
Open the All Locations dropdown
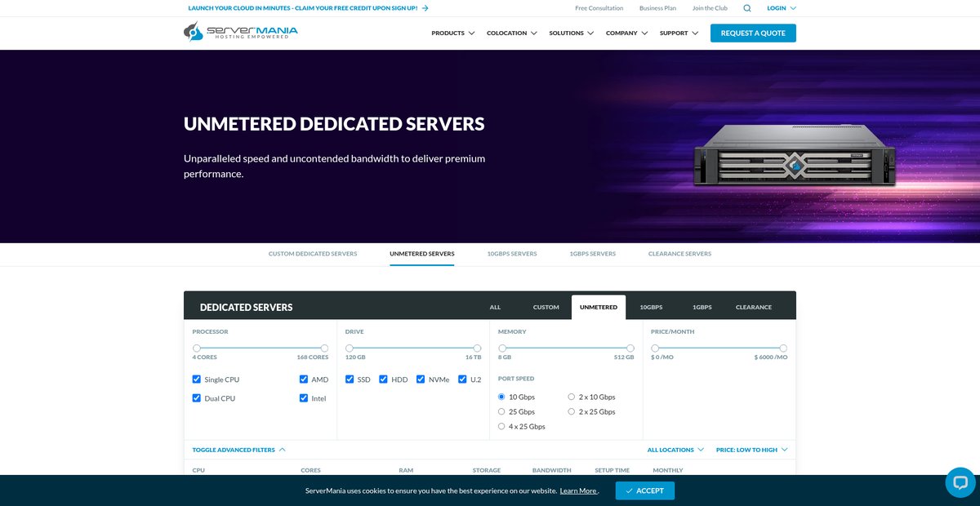(x=675, y=450)
